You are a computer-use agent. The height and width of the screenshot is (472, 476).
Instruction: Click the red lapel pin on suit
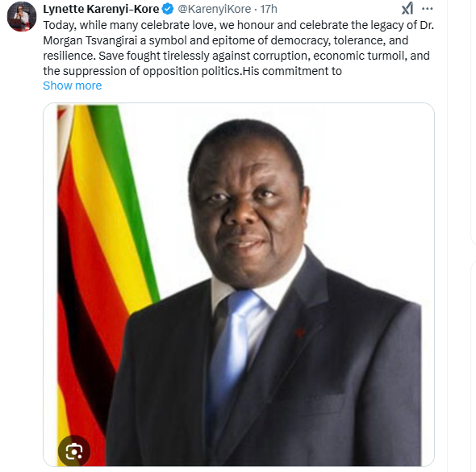click(x=300, y=332)
